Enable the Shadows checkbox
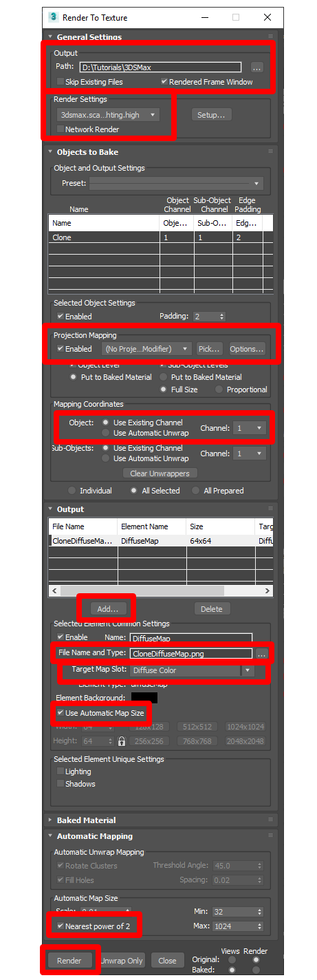317x980 pixels. 61,785
